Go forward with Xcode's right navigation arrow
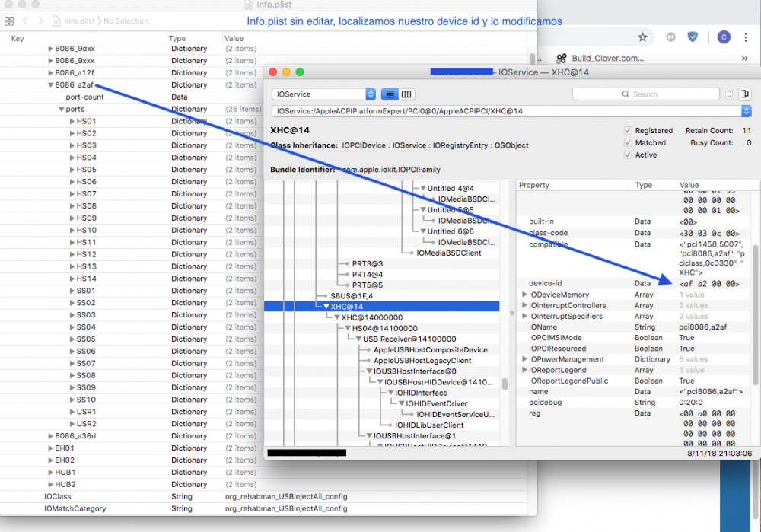The image size is (761, 532). pyautogui.click(x=40, y=21)
